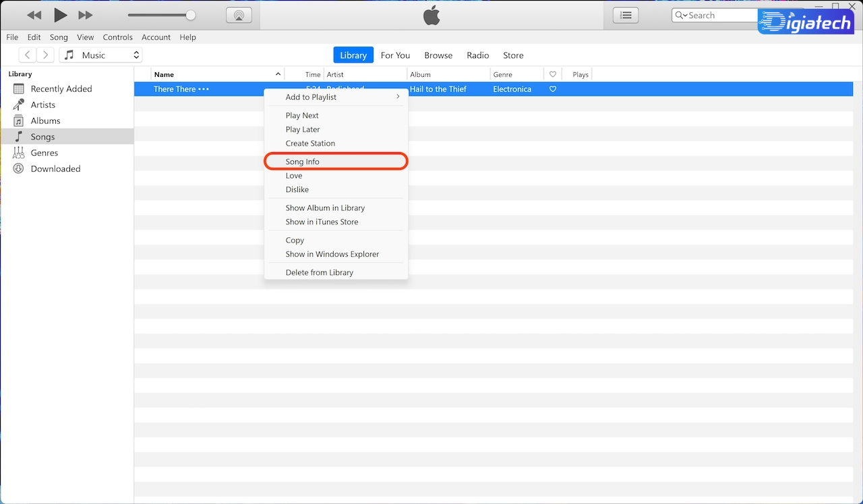Viewport: 863px width, 504px height.
Task: Switch to the Library tab
Action: tap(353, 55)
